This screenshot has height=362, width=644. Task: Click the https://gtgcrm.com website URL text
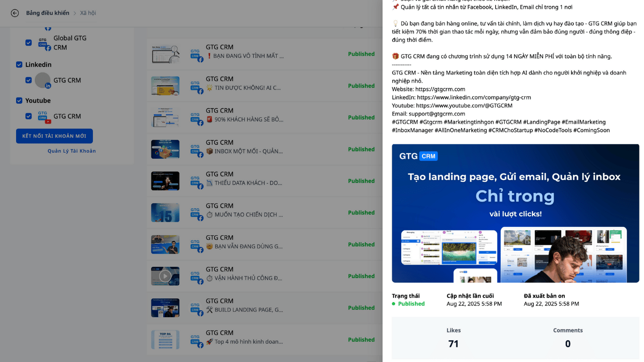pyautogui.click(x=440, y=89)
